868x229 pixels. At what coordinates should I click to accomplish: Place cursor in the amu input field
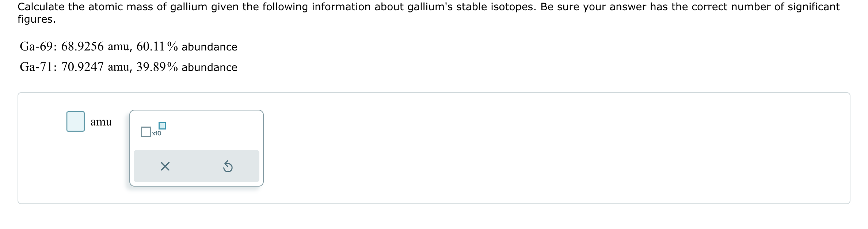point(75,122)
